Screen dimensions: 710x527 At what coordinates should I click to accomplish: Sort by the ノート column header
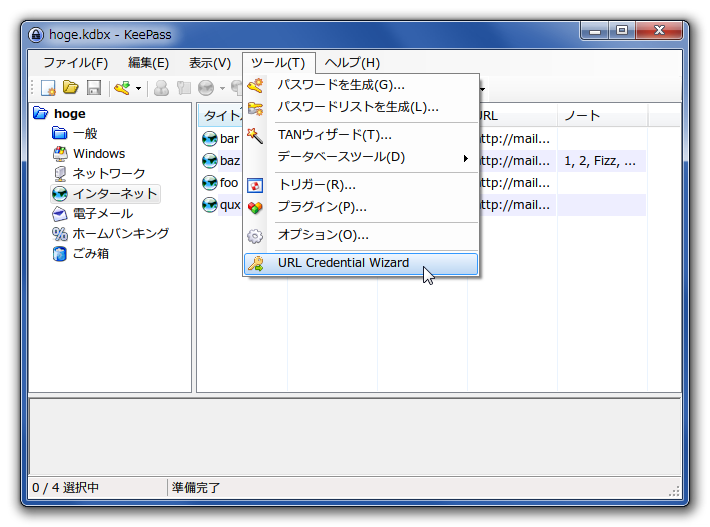click(602, 116)
